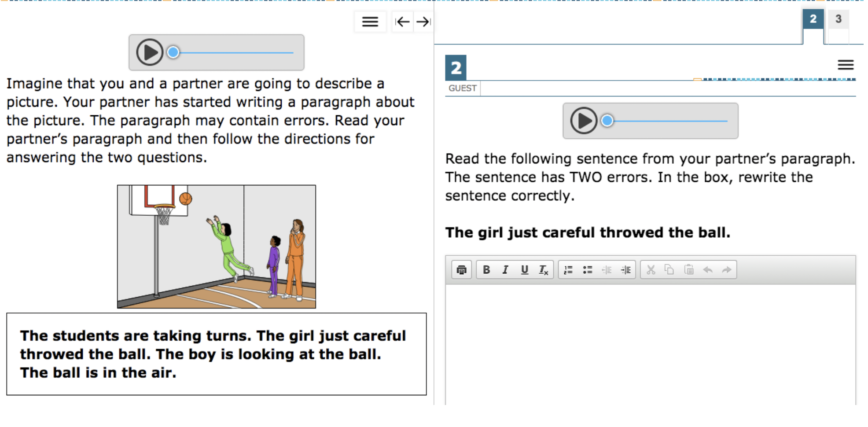
Task: Click inside the answer text box
Action: (x=650, y=343)
